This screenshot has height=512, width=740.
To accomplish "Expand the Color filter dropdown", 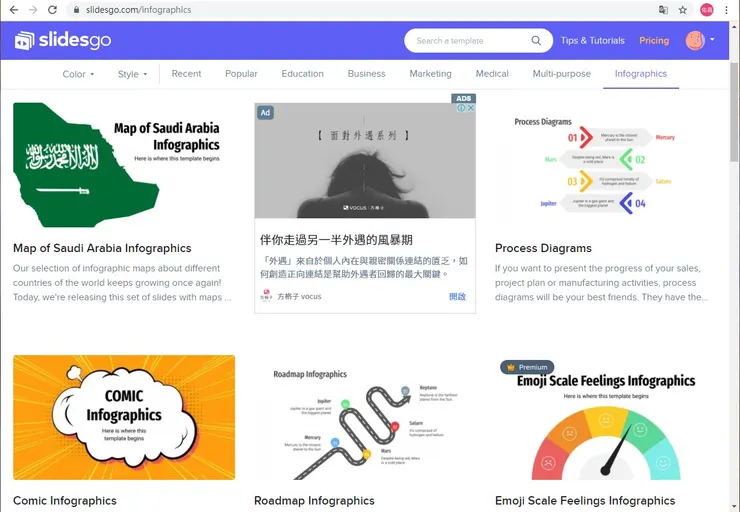I will 78,74.
